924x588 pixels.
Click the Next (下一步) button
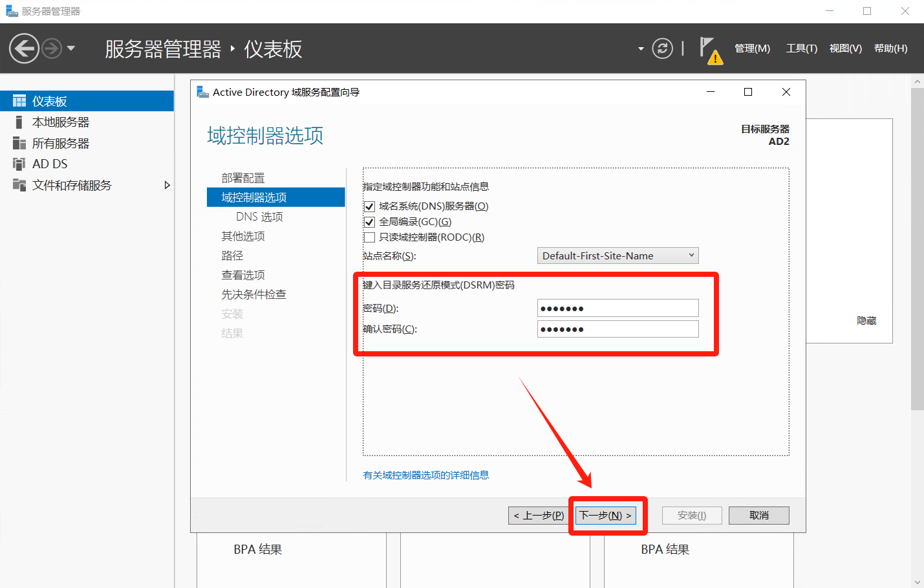pyautogui.click(x=605, y=516)
